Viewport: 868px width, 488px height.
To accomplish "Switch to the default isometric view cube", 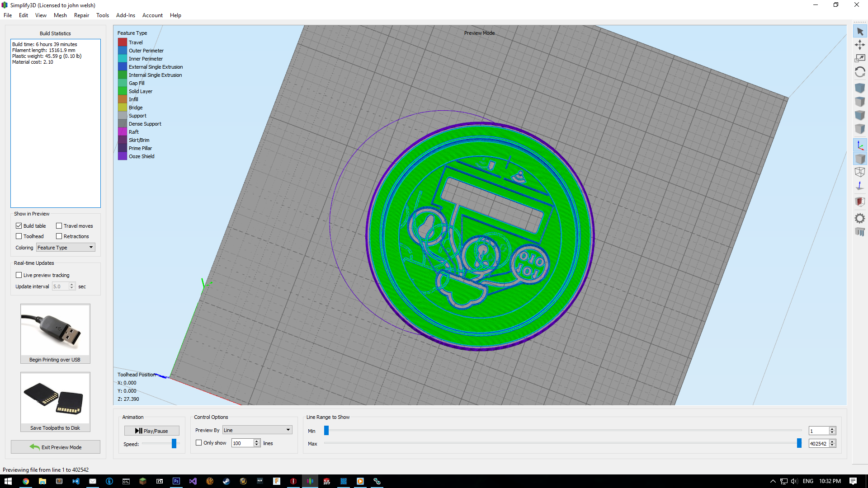I will 860,88.
